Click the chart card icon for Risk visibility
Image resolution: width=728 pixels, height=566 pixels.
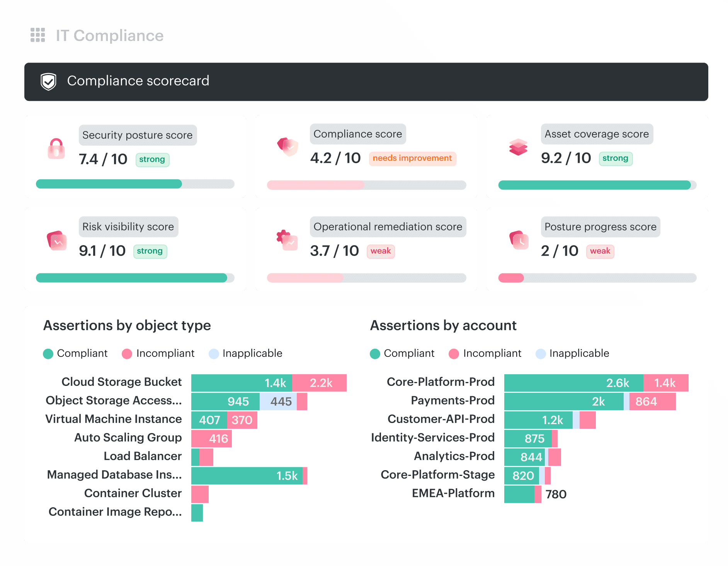[x=56, y=240]
